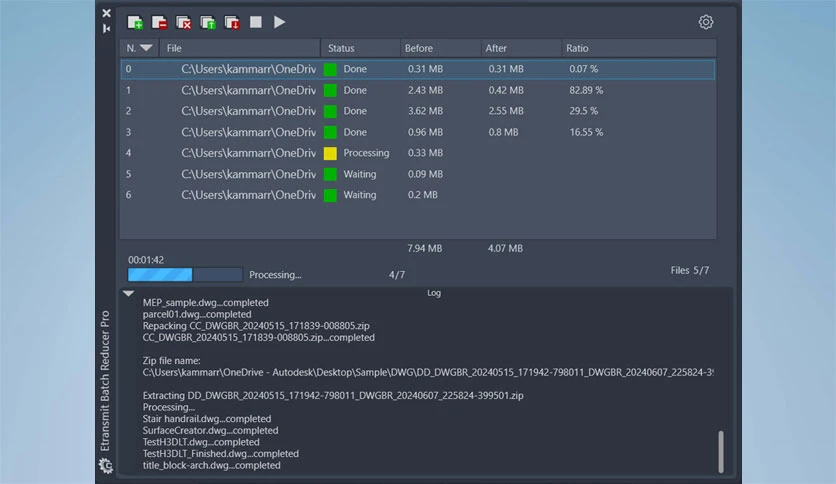Viewport: 836px width, 484px height.
Task: Click the green status square of row 5
Action: coord(330,174)
